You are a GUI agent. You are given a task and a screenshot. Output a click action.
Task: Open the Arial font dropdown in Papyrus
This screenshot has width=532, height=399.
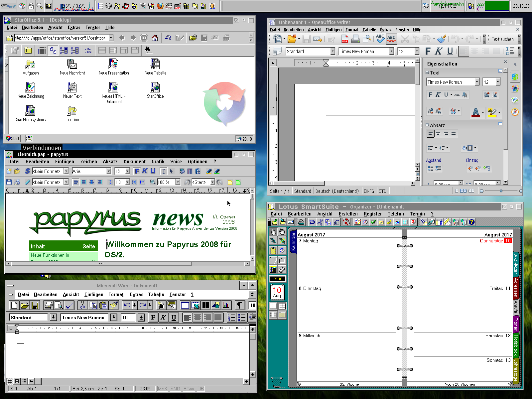click(x=108, y=171)
